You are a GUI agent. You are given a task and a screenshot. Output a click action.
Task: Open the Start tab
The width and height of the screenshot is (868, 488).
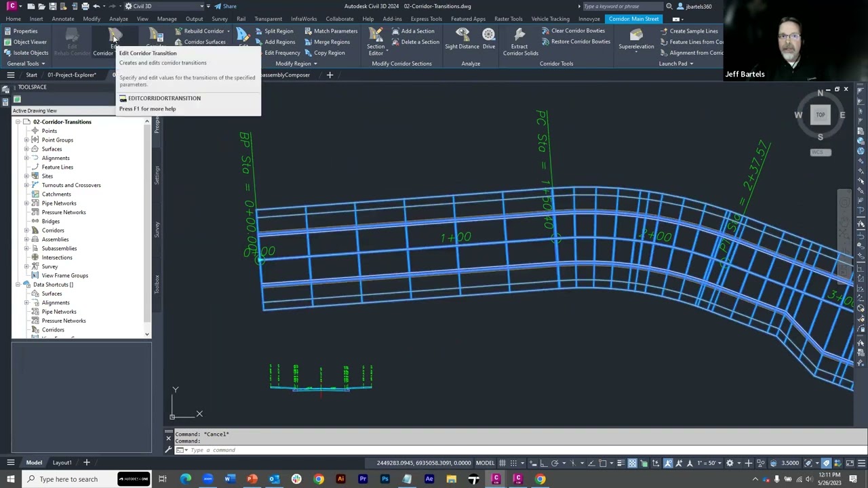31,75
